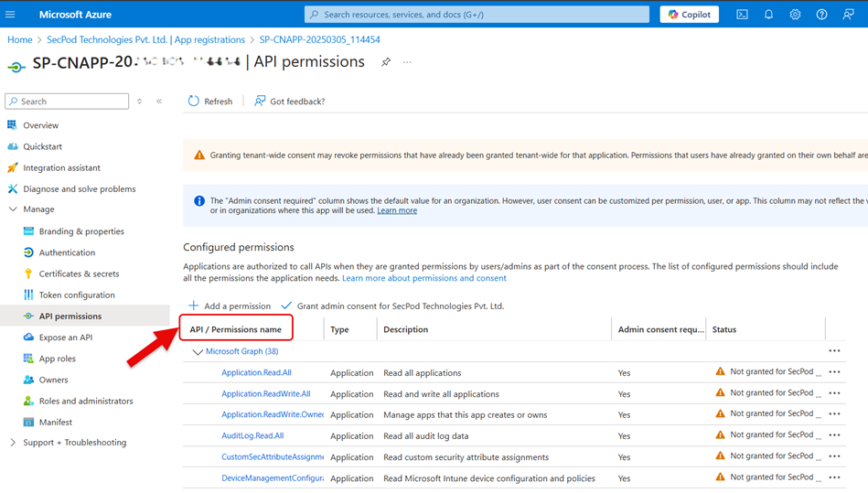Screen dimensions: 868x493
Task: Open Integration assistant
Action: point(61,167)
